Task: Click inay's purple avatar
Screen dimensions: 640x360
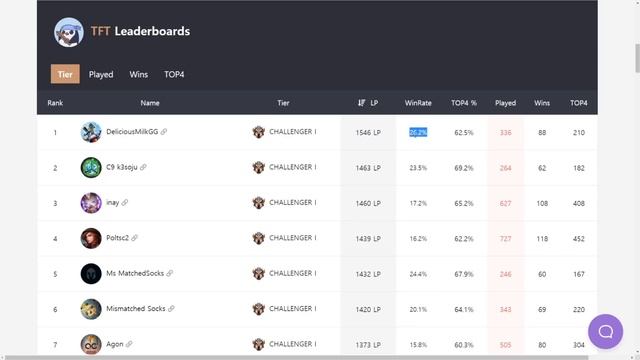Action: (x=91, y=203)
